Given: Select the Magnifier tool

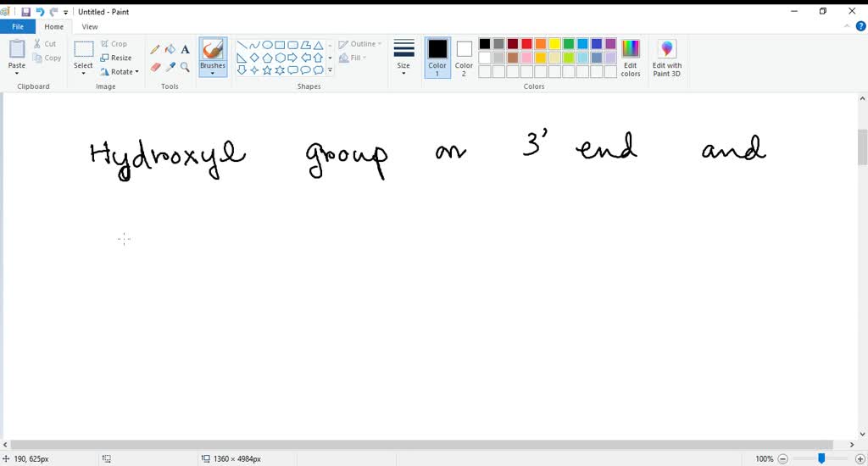Looking at the screenshot, I should tap(185, 67).
